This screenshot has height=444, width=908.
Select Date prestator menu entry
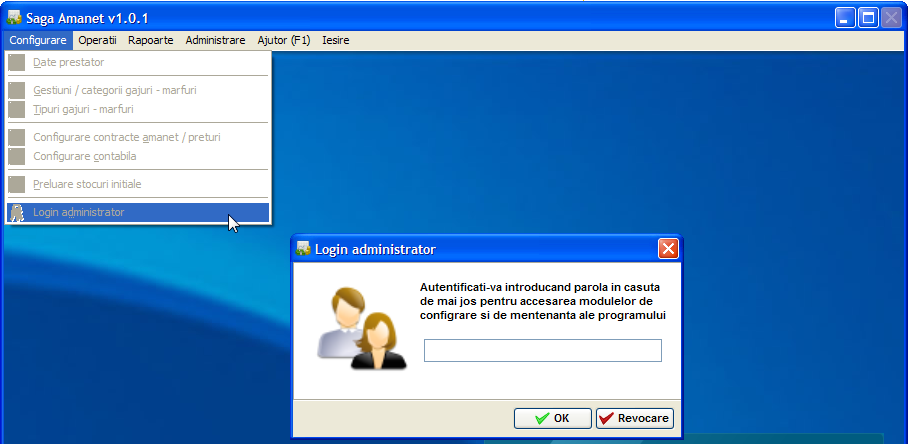[x=138, y=63]
